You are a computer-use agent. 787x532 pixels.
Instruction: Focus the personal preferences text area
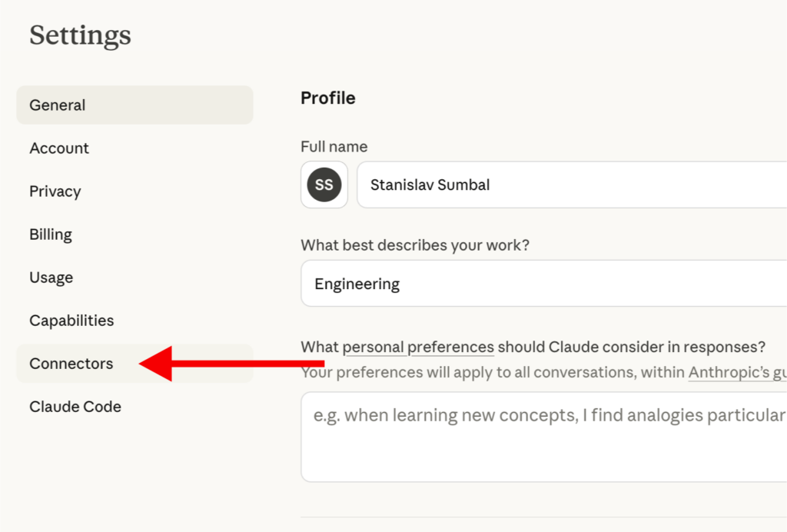(x=543, y=437)
